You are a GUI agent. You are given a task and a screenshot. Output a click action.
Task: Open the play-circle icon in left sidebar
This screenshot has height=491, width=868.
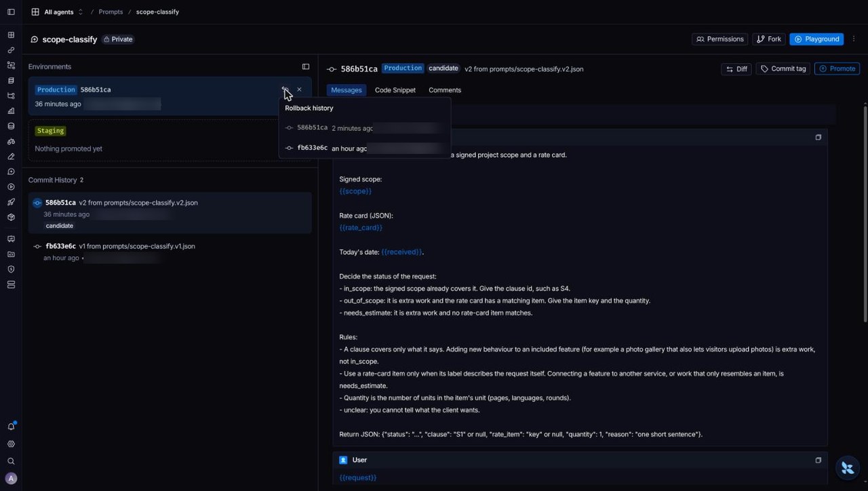[x=11, y=186]
